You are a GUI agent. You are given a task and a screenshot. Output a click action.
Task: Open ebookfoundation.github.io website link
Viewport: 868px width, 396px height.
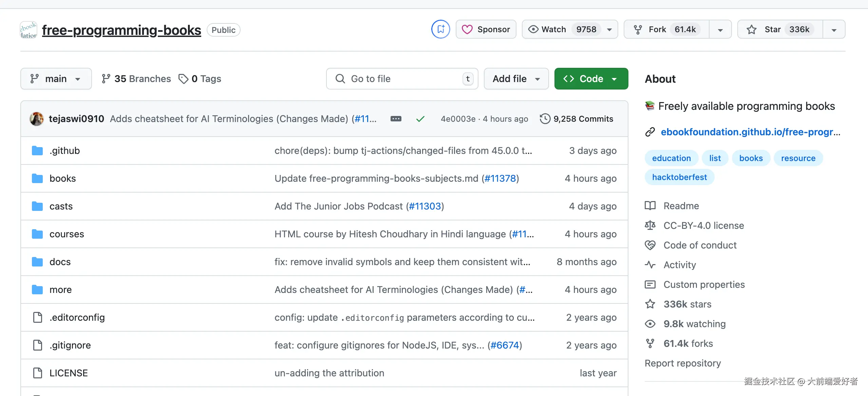coord(750,132)
